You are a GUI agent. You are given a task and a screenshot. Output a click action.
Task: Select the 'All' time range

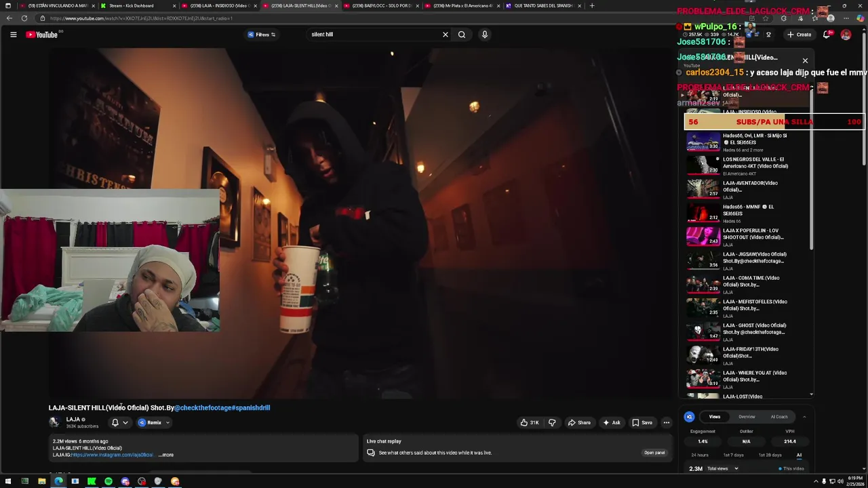tap(800, 455)
